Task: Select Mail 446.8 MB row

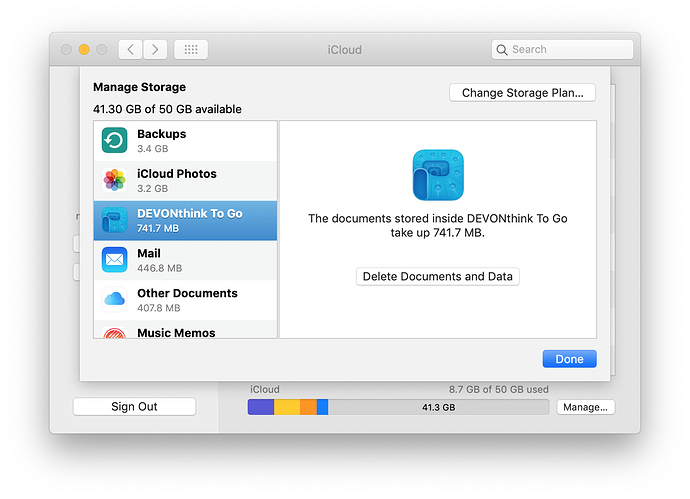Action: (185, 260)
